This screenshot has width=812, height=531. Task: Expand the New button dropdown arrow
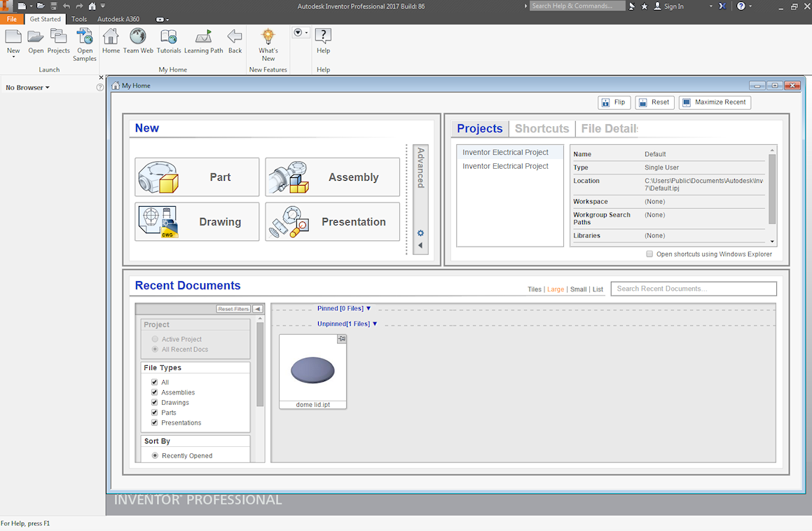[13, 57]
